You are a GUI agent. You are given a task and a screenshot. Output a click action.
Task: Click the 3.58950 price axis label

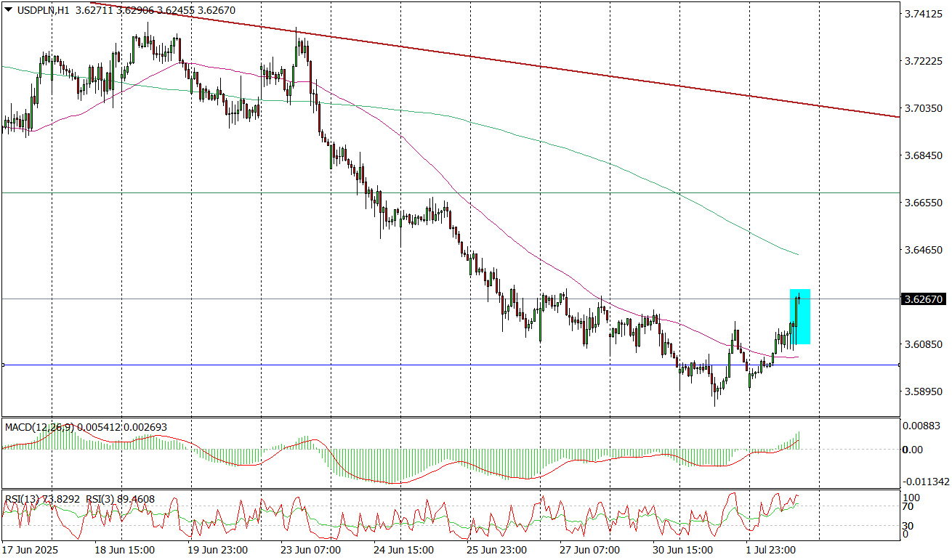(x=922, y=391)
